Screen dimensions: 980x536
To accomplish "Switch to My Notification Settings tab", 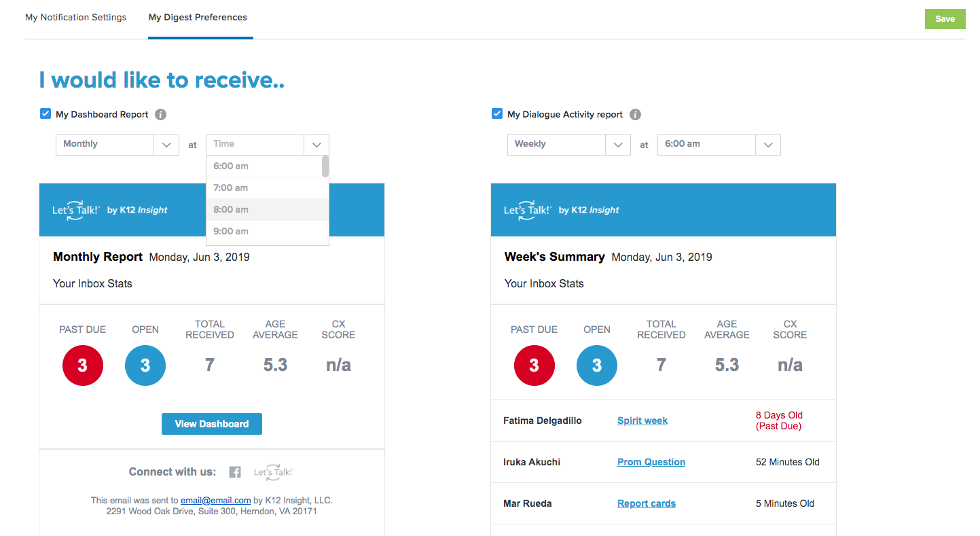I will pos(76,18).
